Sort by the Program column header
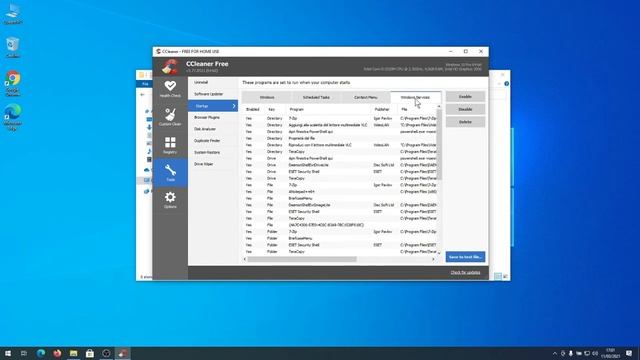This screenshot has height=360, width=640. (x=328, y=109)
